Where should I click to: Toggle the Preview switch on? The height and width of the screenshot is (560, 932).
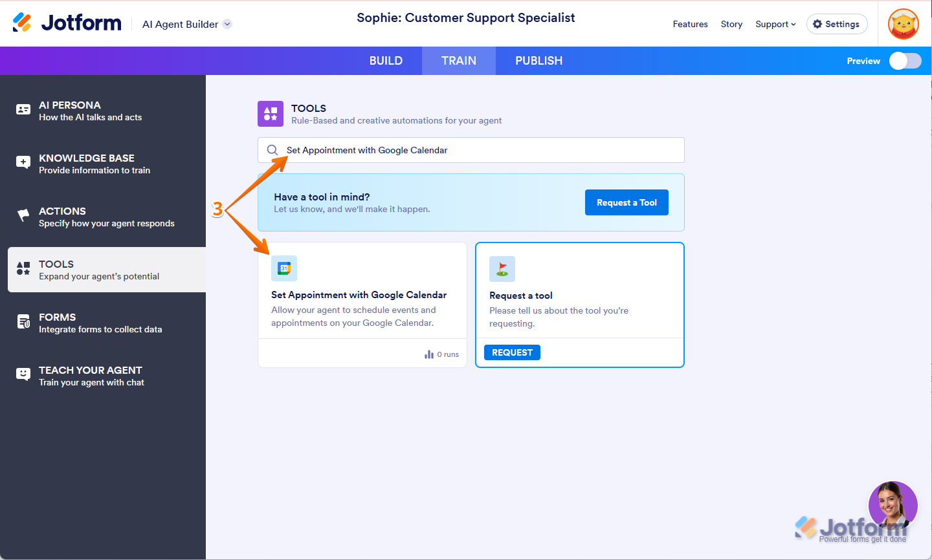[x=905, y=61]
